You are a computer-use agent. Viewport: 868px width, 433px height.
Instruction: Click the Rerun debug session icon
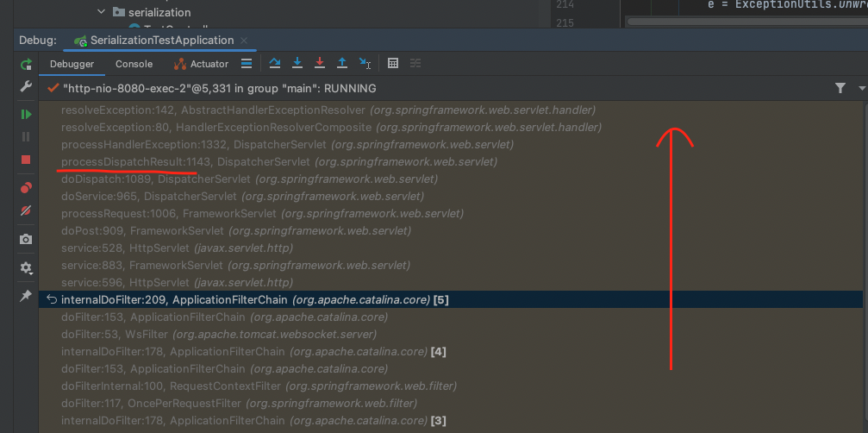pos(26,64)
